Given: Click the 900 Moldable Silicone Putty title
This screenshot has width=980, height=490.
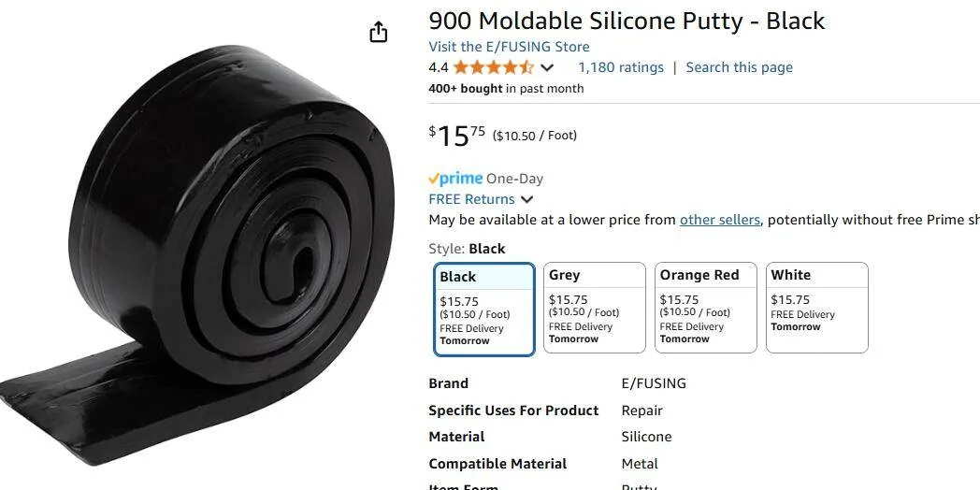Looking at the screenshot, I should point(627,21).
